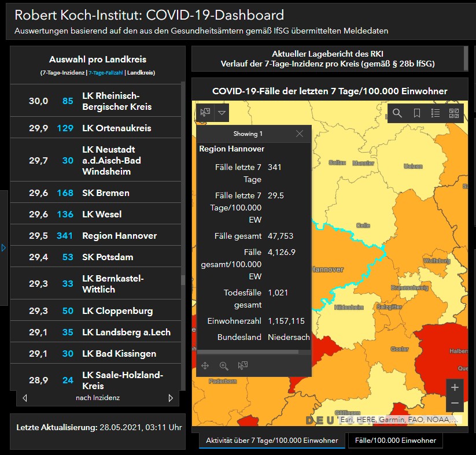Click the popup pan-to icon
Viewport: 476px width, 455px height.
click(205, 366)
